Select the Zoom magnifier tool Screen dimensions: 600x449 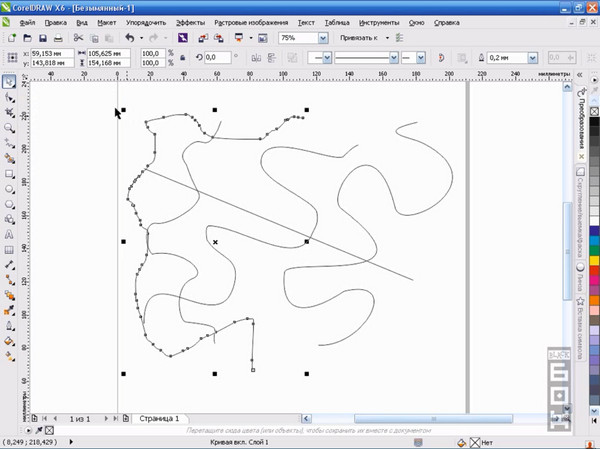(9, 128)
